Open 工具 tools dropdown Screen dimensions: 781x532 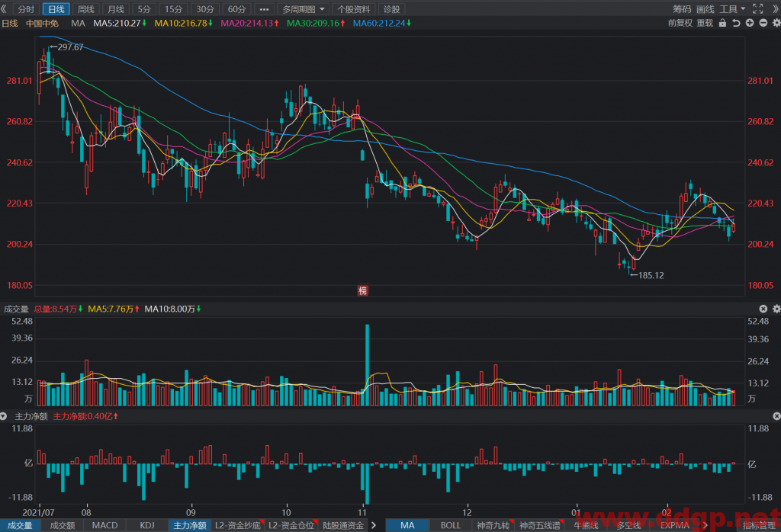732,9
